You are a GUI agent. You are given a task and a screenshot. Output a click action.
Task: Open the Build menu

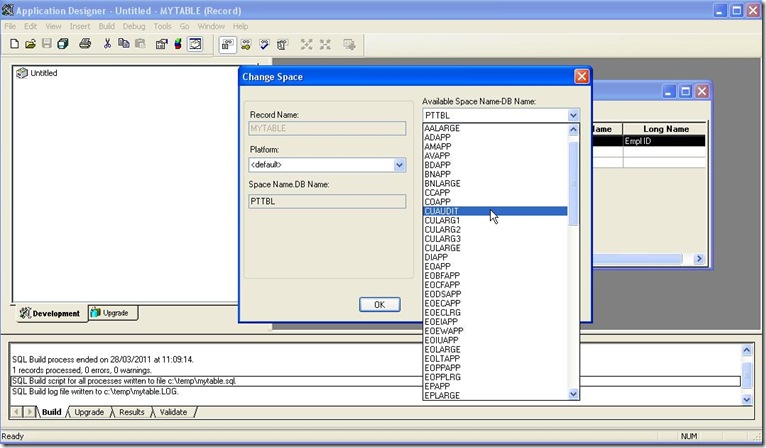[106, 26]
